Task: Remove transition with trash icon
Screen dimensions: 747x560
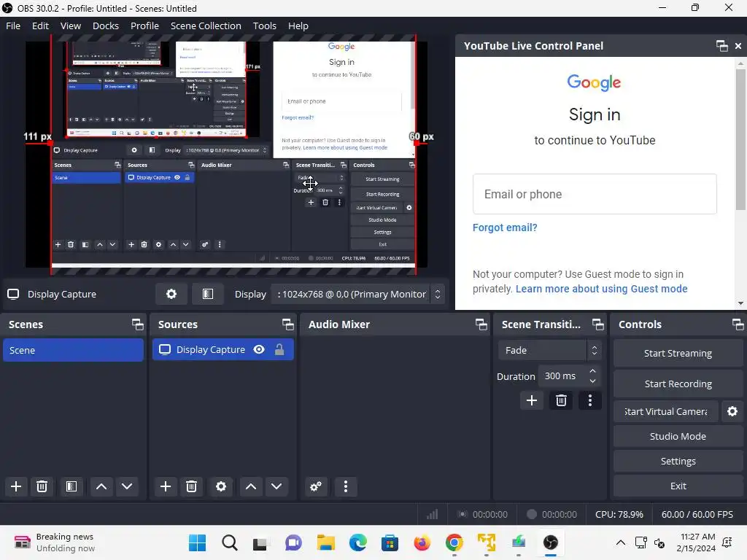Action: point(561,400)
